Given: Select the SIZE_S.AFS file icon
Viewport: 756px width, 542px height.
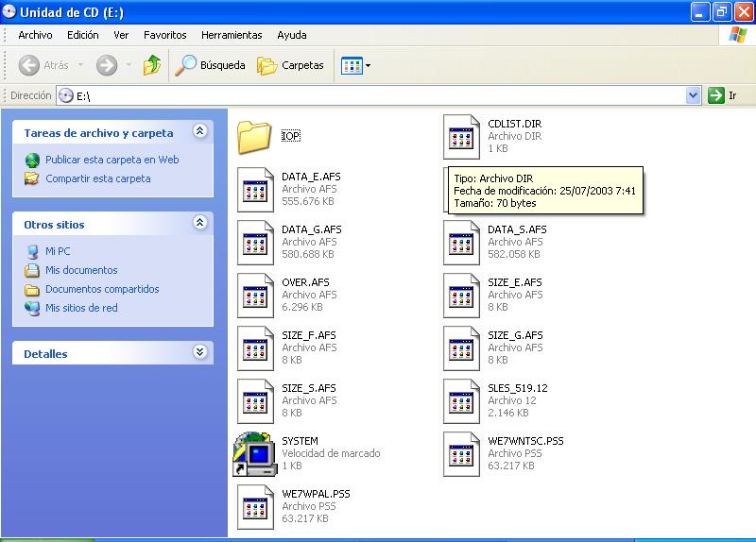Looking at the screenshot, I should [255, 402].
